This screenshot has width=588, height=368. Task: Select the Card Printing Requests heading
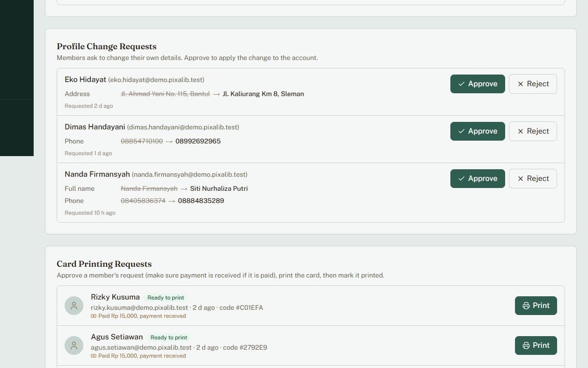point(104,264)
